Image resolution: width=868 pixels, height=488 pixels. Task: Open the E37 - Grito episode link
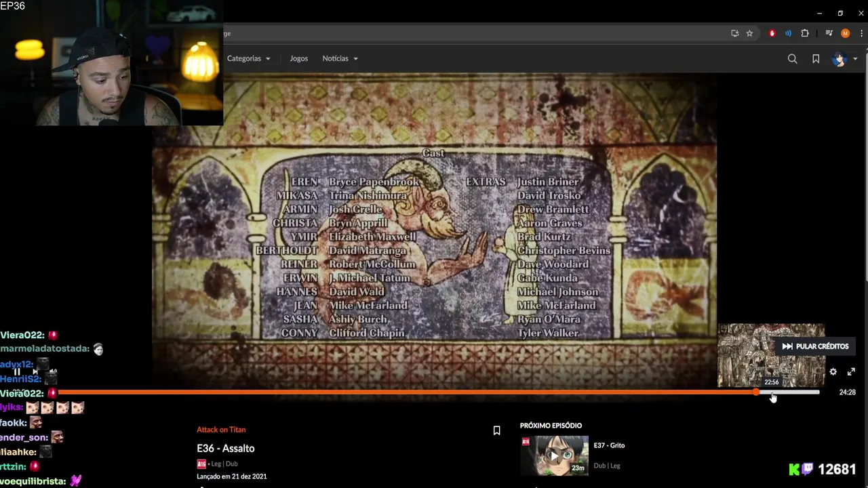point(609,445)
